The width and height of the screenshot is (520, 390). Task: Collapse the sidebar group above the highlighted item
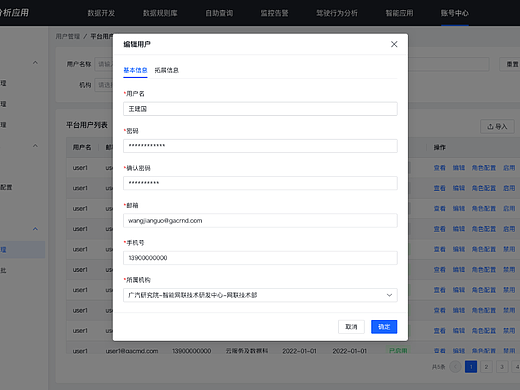click(35, 229)
